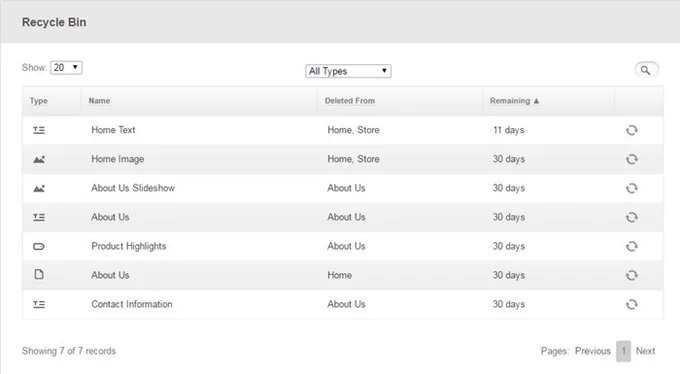Go to the Previous page

pyautogui.click(x=593, y=351)
